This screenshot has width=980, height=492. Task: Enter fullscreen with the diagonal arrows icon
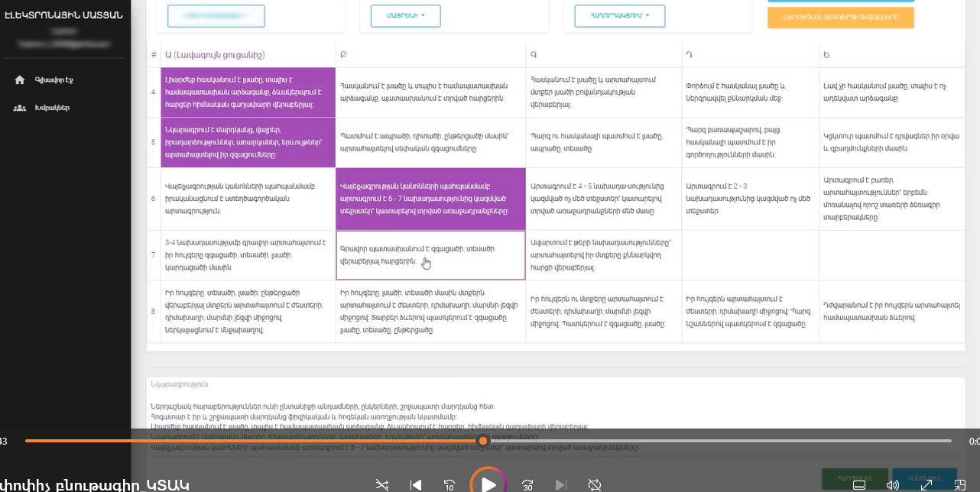coord(926,484)
